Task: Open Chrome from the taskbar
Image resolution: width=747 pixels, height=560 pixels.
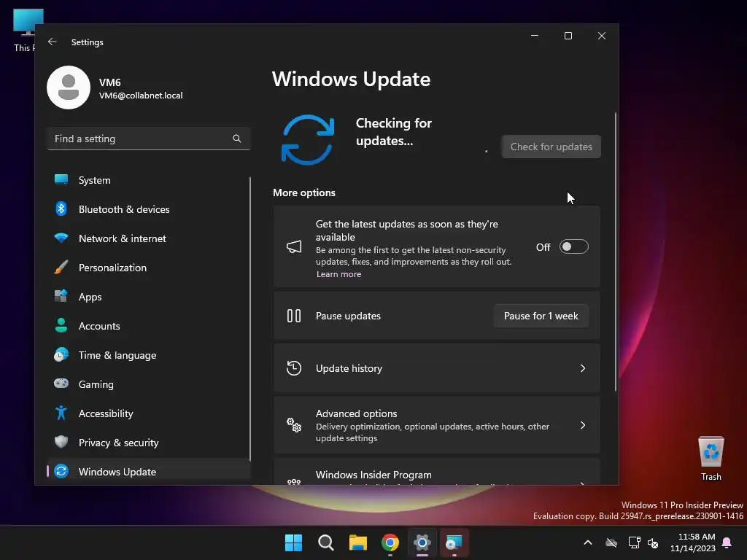Action: 390,542
